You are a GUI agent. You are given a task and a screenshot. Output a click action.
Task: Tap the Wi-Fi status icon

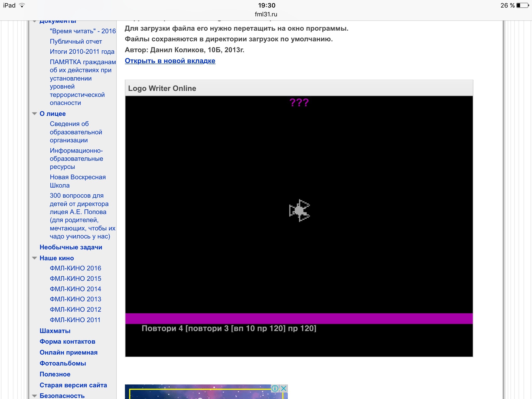pyautogui.click(x=22, y=5)
